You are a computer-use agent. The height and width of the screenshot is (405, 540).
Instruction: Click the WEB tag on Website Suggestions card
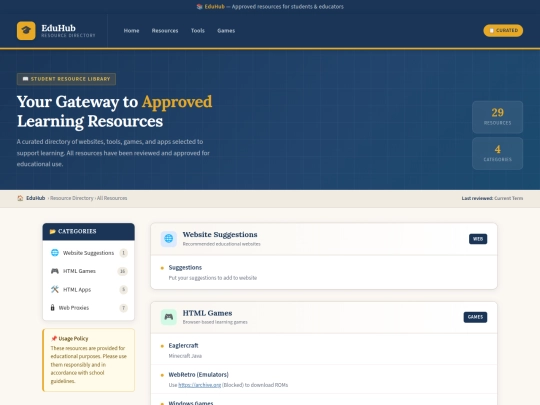(x=478, y=239)
